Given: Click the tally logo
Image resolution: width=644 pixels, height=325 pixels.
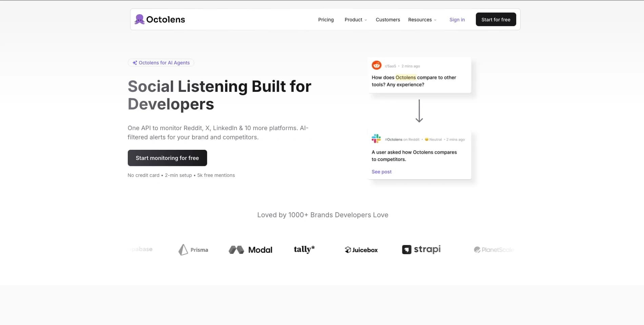Looking at the screenshot, I should coord(304,249).
